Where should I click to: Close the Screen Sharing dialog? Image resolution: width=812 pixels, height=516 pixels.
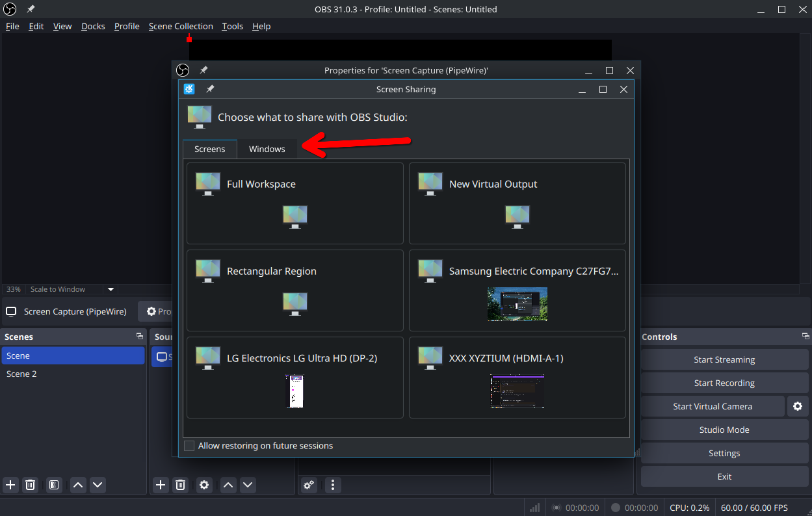623,90
